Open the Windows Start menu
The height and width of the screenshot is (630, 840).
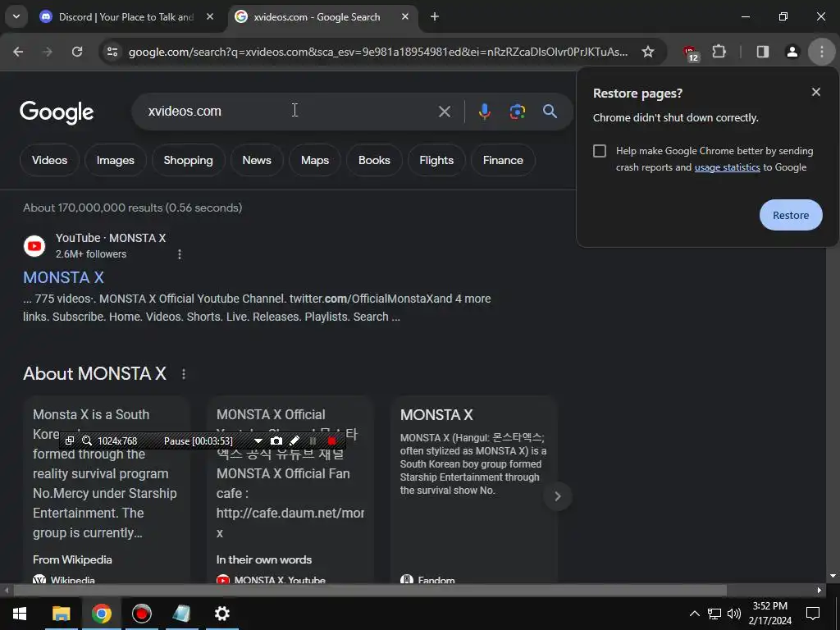point(20,614)
